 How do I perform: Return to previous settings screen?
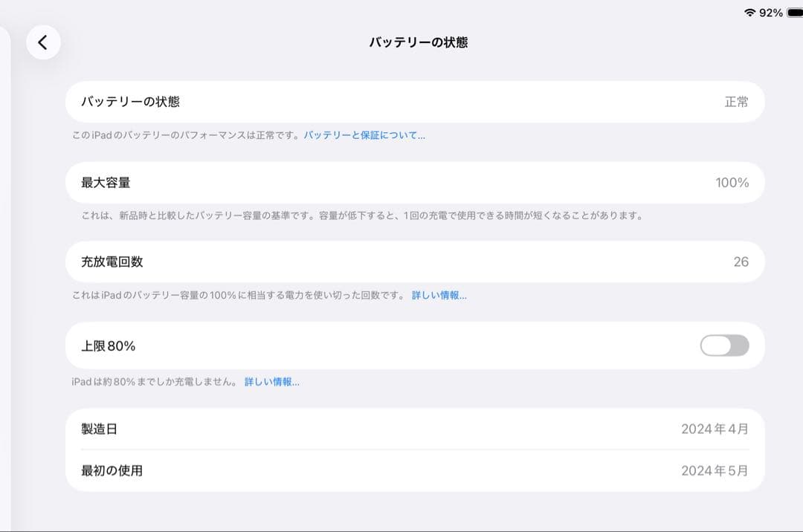pos(43,42)
